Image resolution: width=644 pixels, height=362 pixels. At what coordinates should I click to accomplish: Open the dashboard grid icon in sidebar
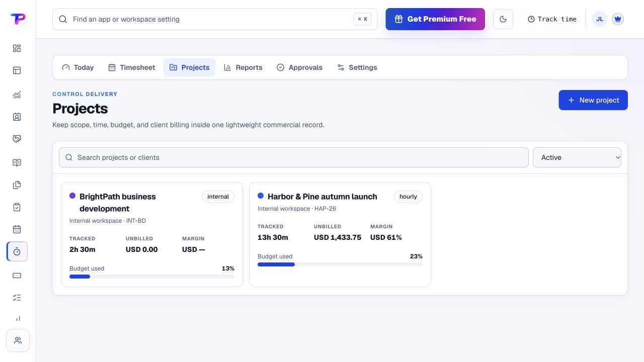[x=17, y=48]
